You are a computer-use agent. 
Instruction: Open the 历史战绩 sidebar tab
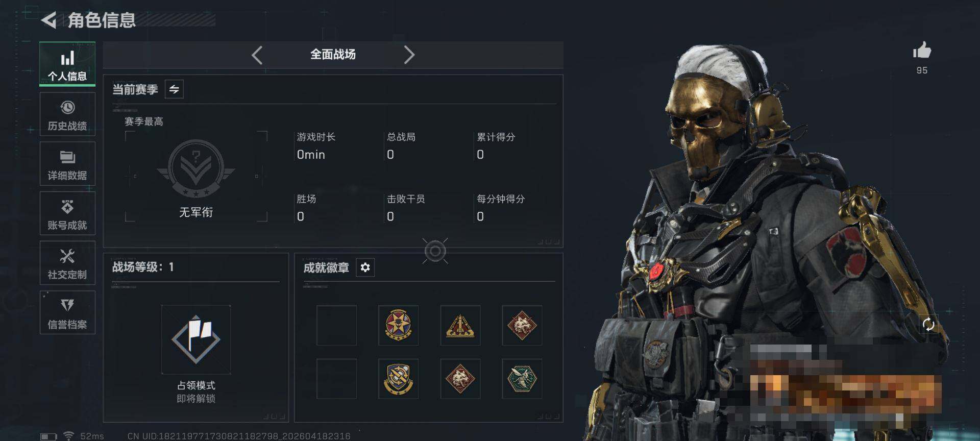67,114
